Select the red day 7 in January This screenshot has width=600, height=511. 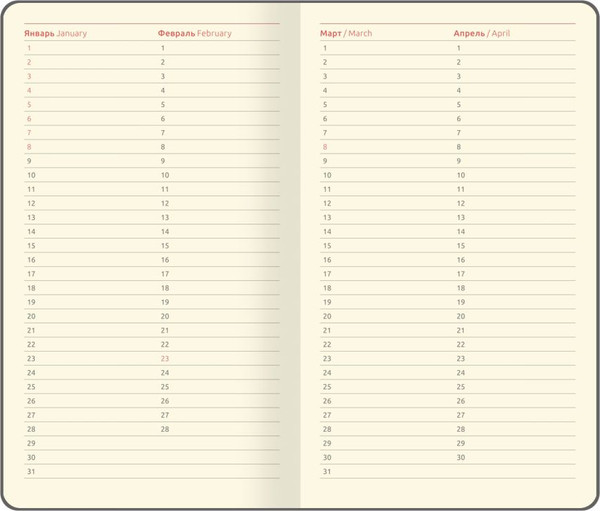[29, 132]
